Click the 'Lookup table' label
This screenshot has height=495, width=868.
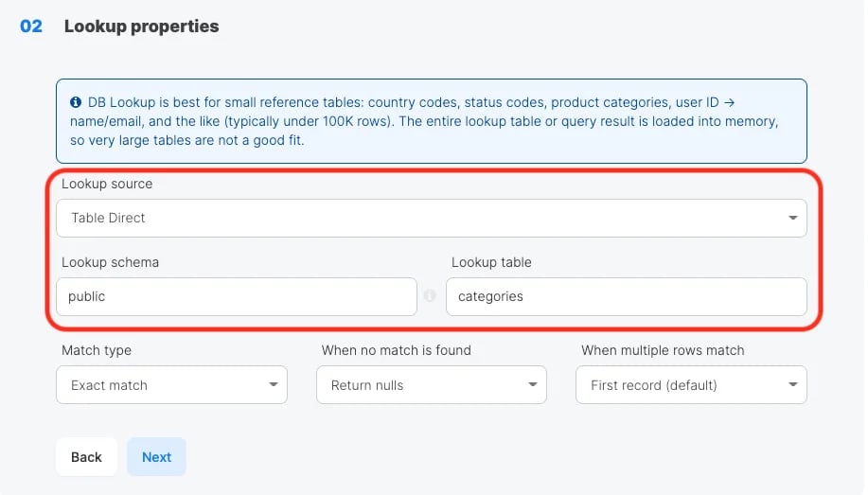491,262
